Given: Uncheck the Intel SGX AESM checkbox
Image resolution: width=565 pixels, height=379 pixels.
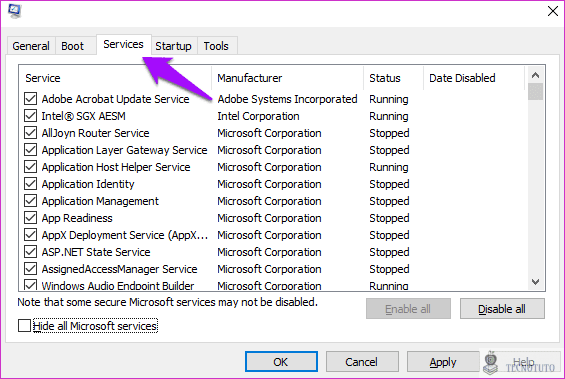Looking at the screenshot, I should (30, 116).
